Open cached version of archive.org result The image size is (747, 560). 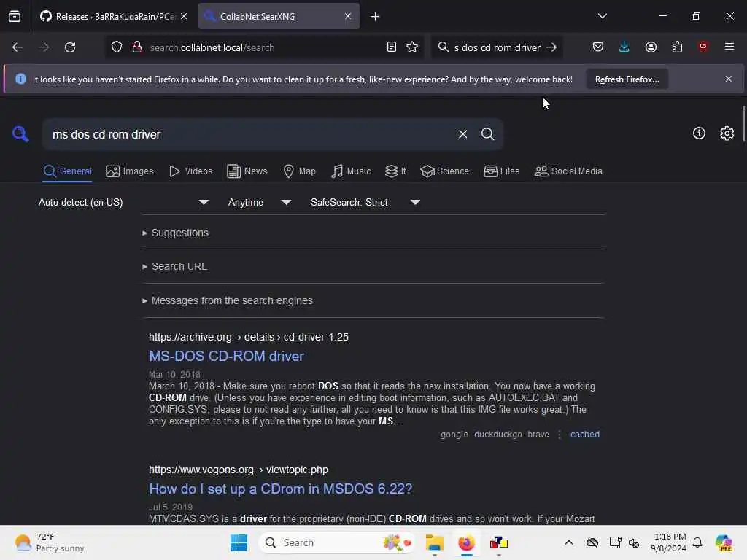[585, 435]
